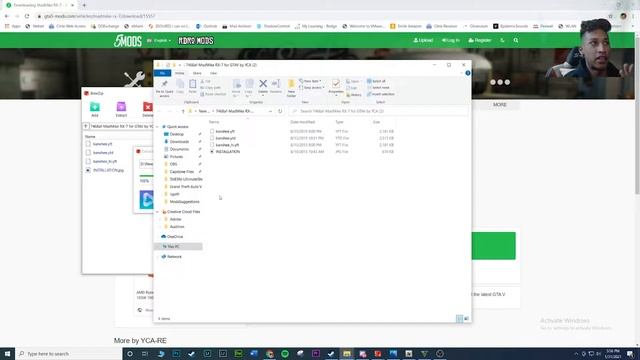Screen dimensions: 640x360
Task: Tick the checkbox beside banshee_hi.yft
Action: point(212,144)
